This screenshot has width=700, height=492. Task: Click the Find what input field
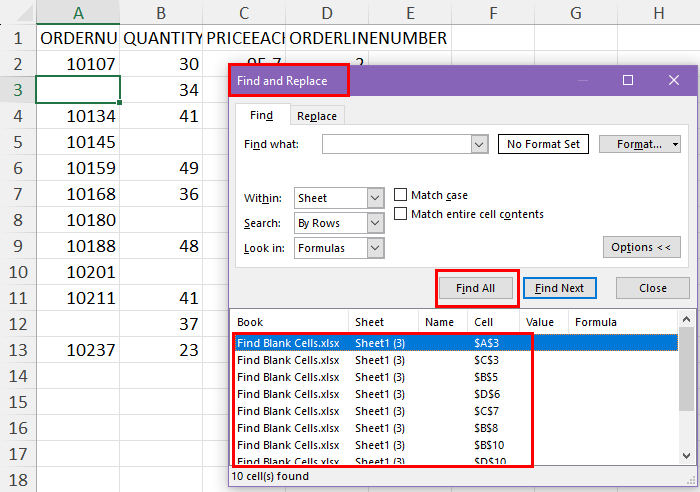click(396, 144)
